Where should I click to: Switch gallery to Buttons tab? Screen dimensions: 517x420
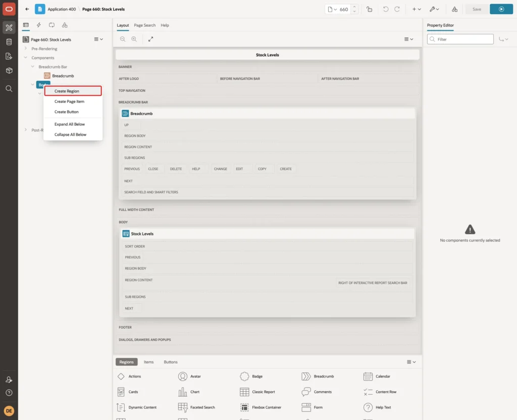click(x=171, y=362)
